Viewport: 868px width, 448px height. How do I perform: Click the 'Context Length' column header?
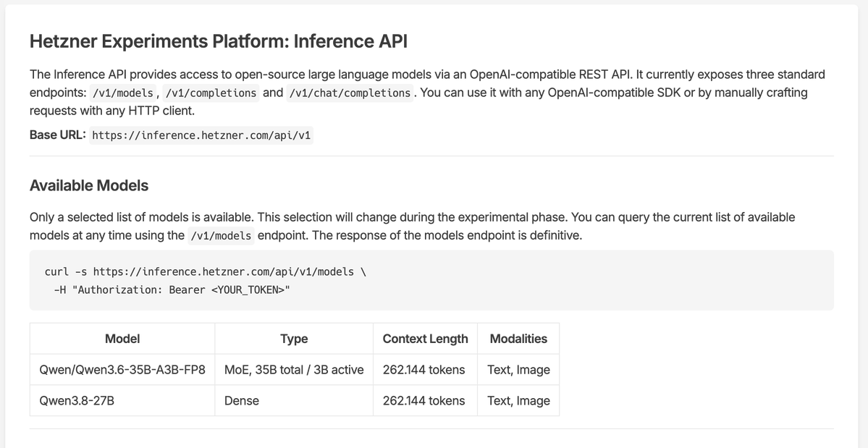click(x=425, y=339)
